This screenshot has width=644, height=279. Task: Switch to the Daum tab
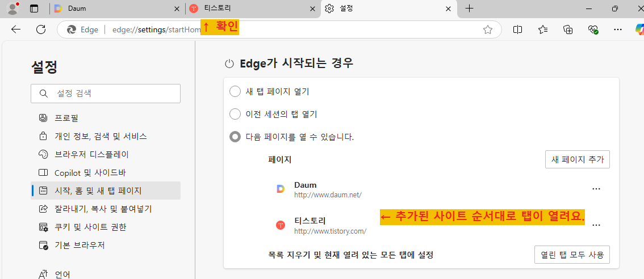click(117, 9)
